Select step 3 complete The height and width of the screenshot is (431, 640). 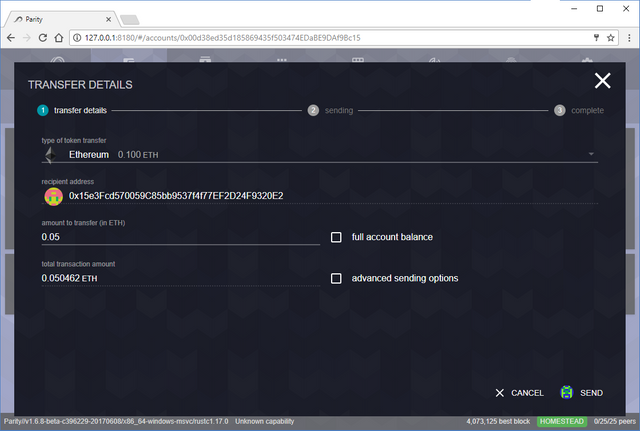(x=579, y=110)
